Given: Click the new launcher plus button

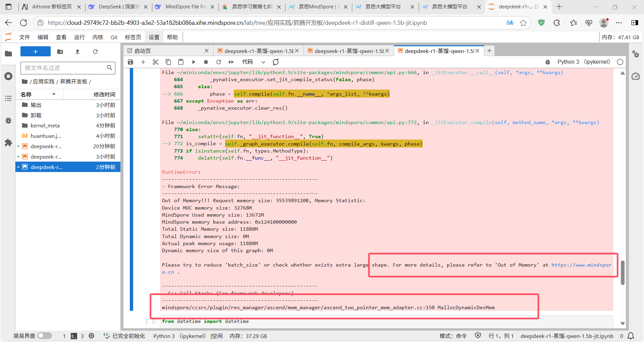Looking at the screenshot, I should (x=36, y=52).
